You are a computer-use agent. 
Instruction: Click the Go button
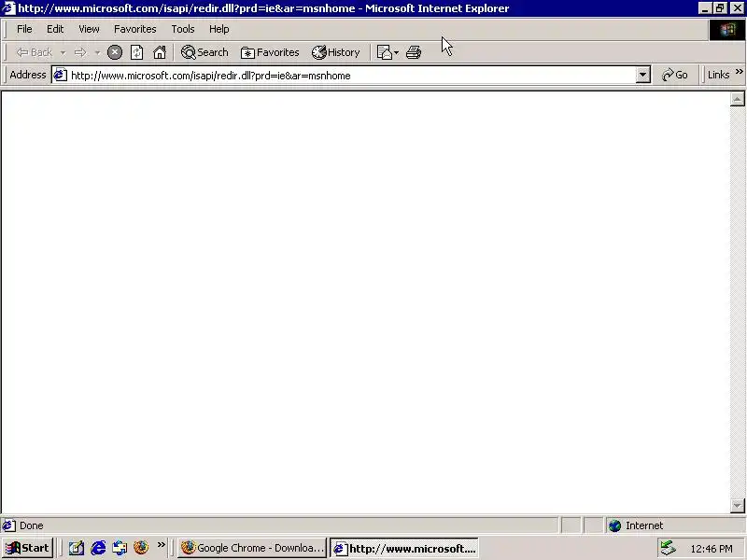[x=674, y=75]
